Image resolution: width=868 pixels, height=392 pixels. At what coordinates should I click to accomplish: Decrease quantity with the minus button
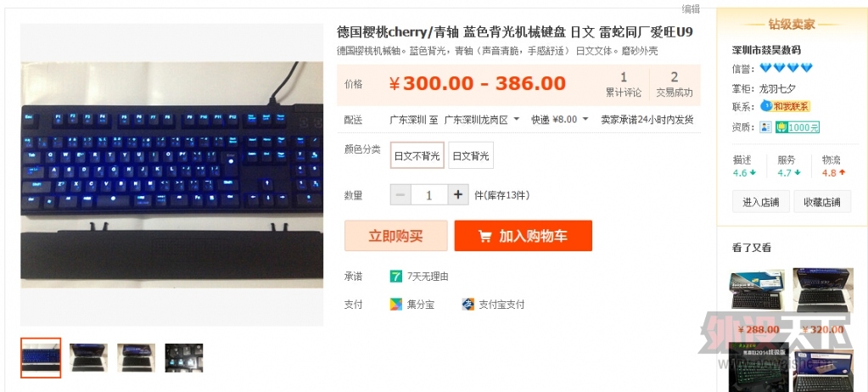pos(400,195)
